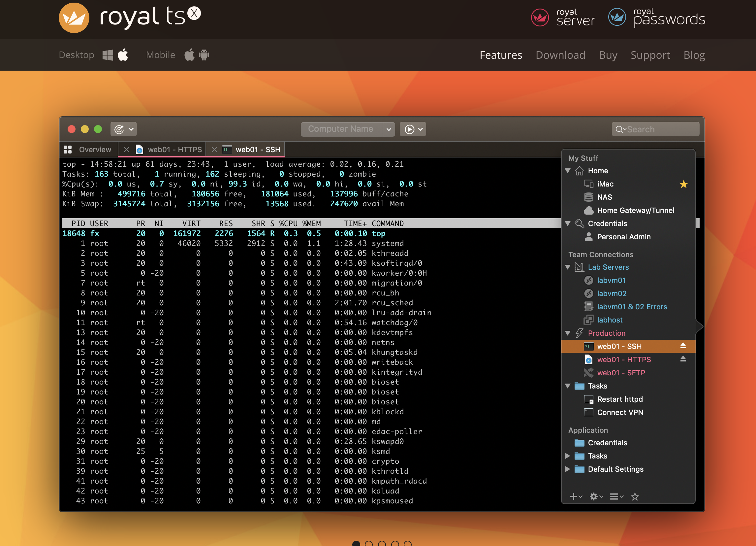The height and width of the screenshot is (546, 756).
Task: Expand the Application Tasks folder
Action: click(x=568, y=456)
